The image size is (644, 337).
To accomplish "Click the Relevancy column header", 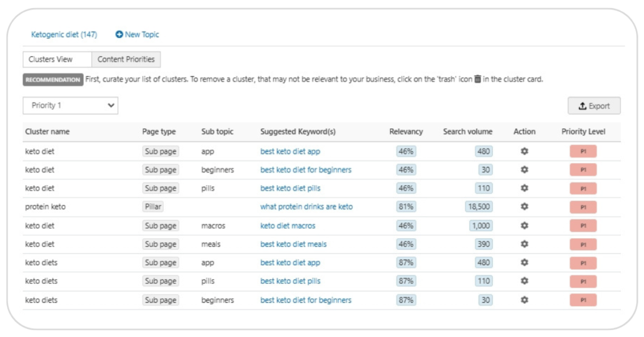I will click(406, 132).
